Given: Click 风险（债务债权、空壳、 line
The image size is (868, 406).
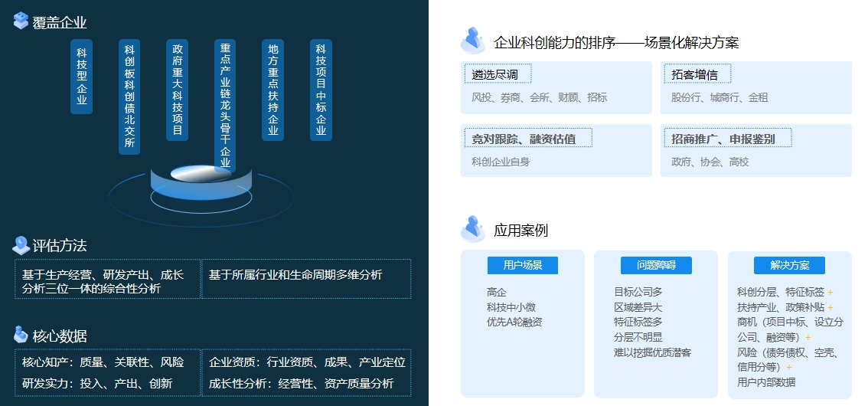Looking at the screenshot, I should pyautogui.click(x=788, y=352).
